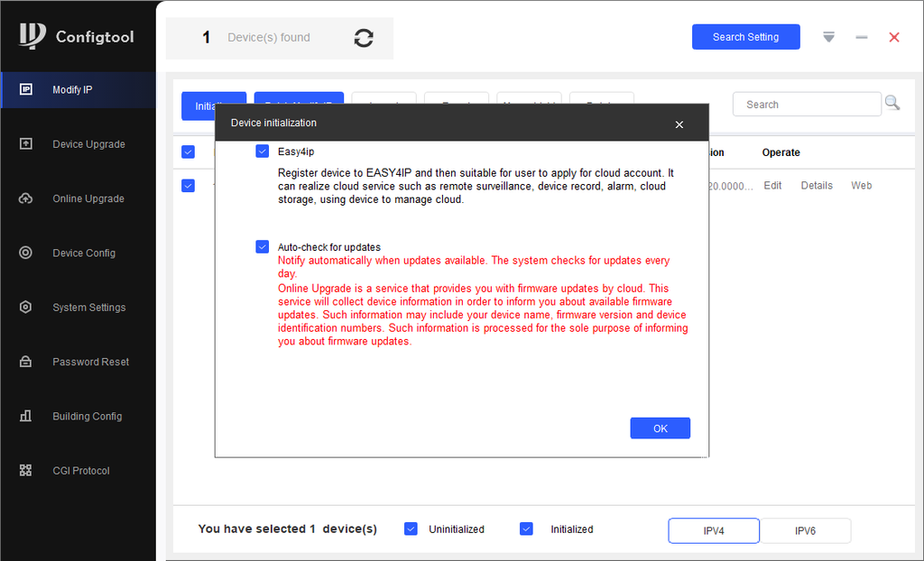This screenshot has width=924, height=561.
Task: Uncheck the Easy4ip checkbox
Action: tap(263, 152)
